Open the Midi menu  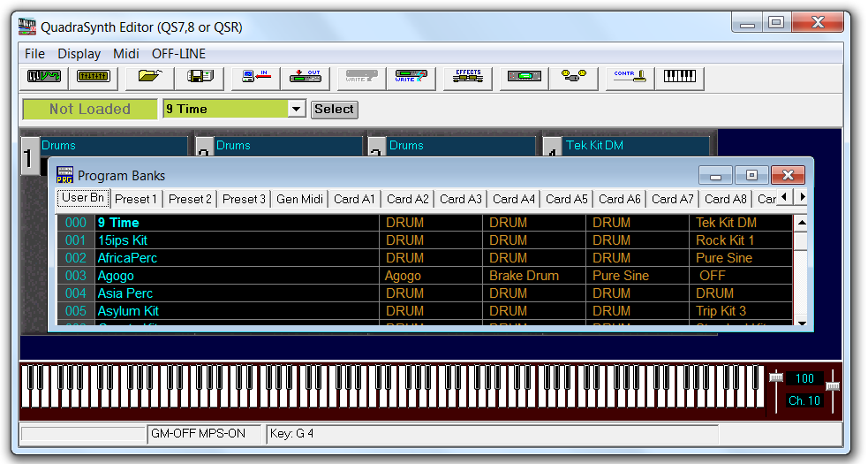(x=126, y=54)
